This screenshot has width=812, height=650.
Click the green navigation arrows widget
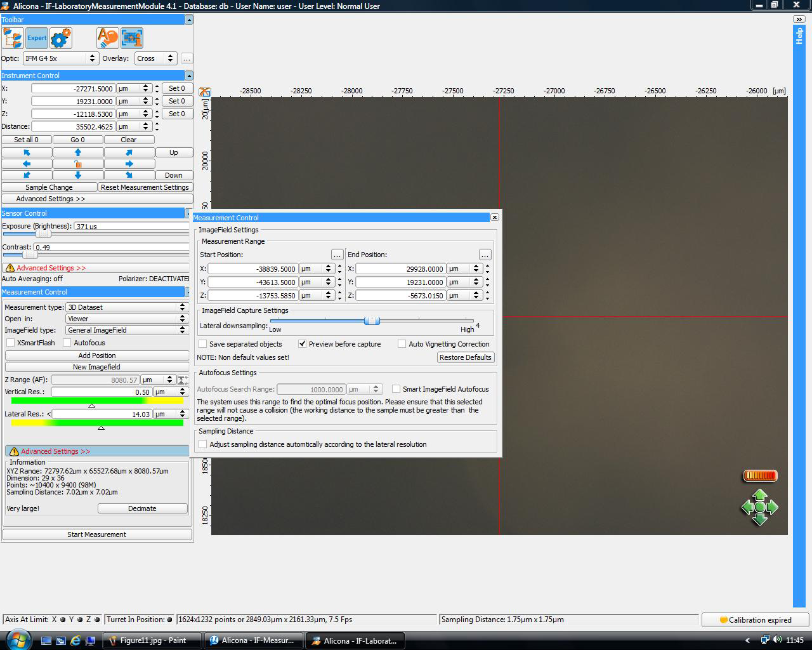pos(759,507)
